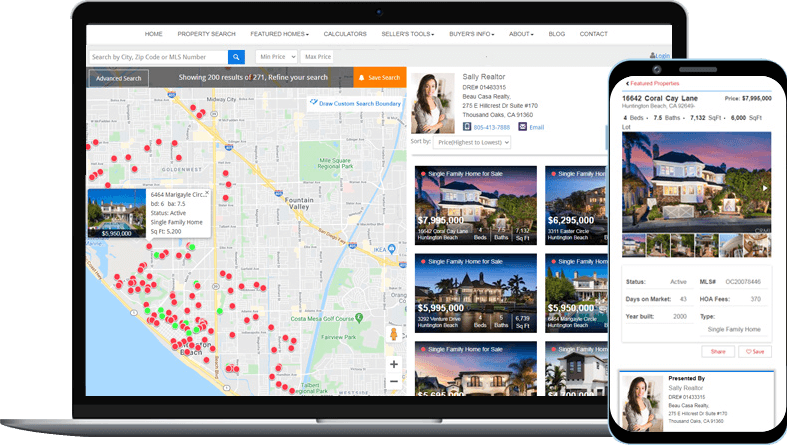Click the Draw Custom Search Boundary pencil icon
Image resolution: width=788 pixels, height=445 pixels.
[x=313, y=102]
